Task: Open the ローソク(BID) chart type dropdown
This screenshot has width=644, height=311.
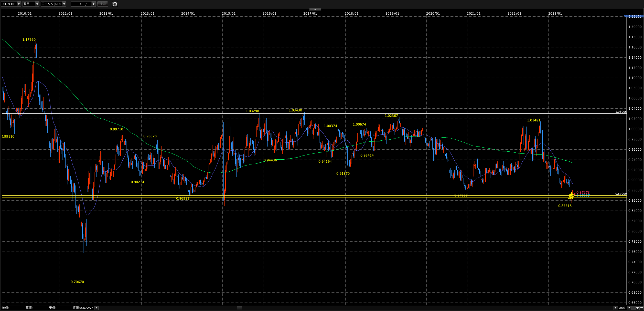Action: tap(64, 4)
